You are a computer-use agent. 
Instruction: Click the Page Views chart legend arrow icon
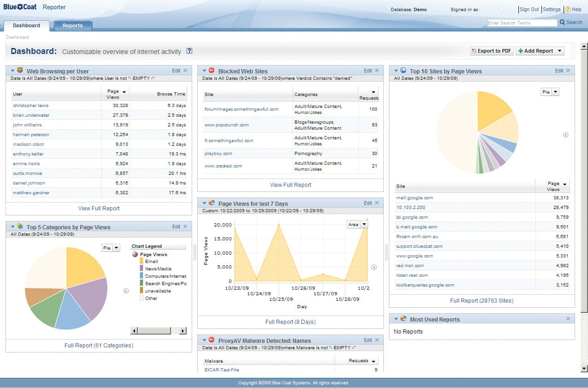pos(374,267)
